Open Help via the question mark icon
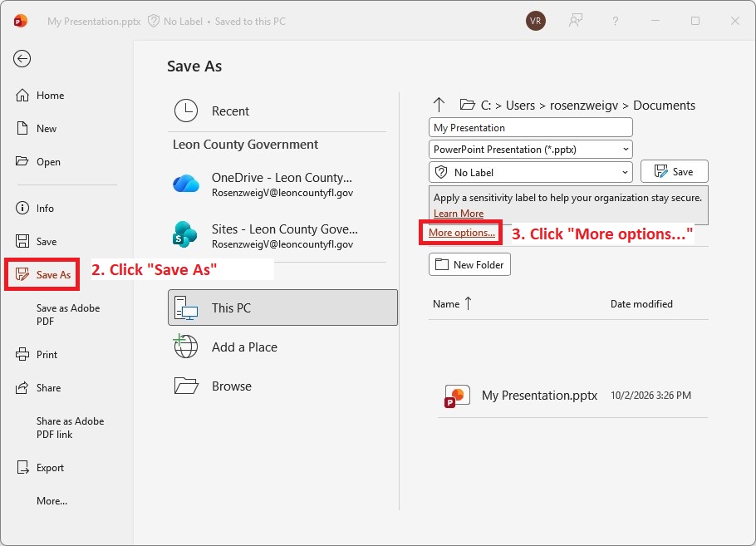 (616, 22)
